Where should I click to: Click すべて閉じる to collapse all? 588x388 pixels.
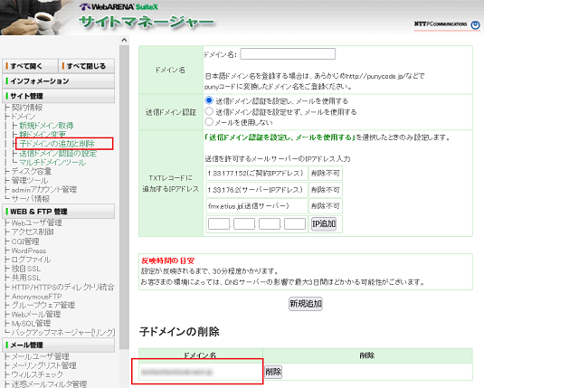(x=87, y=66)
